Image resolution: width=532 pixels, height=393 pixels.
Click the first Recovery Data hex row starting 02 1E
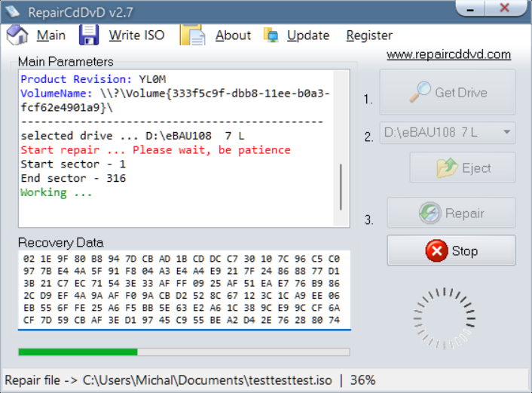[x=182, y=259]
